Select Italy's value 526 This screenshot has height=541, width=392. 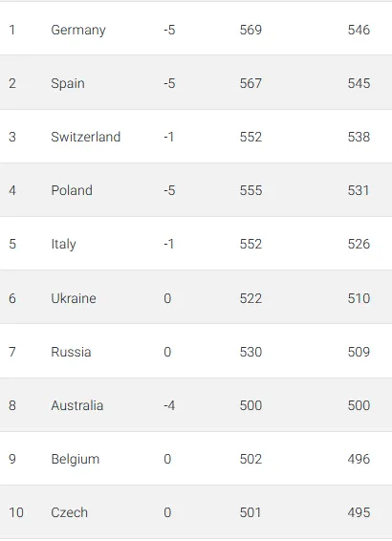[359, 244]
